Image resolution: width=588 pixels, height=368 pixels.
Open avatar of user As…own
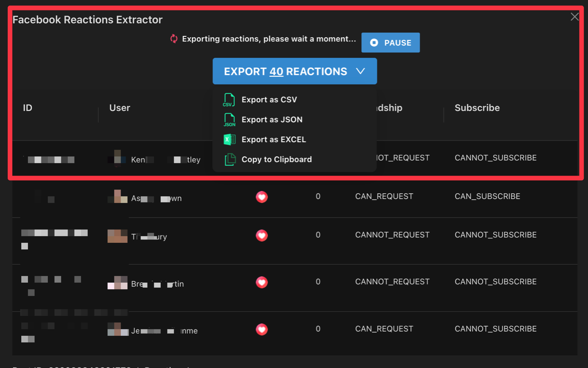pos(117,196)
